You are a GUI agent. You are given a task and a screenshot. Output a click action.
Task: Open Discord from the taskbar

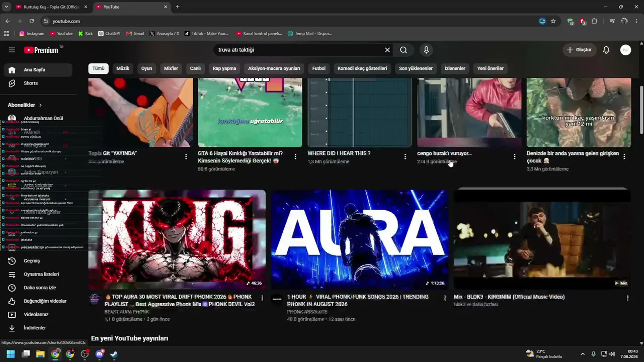pyautogui.click(x=99, y=354)
